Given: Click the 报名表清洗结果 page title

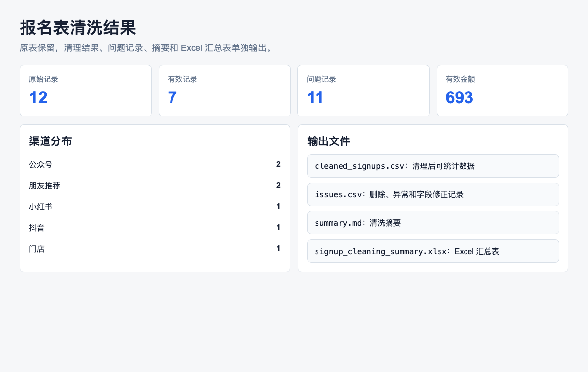Looking at the screenshot, I should click(x=78, y=27).
